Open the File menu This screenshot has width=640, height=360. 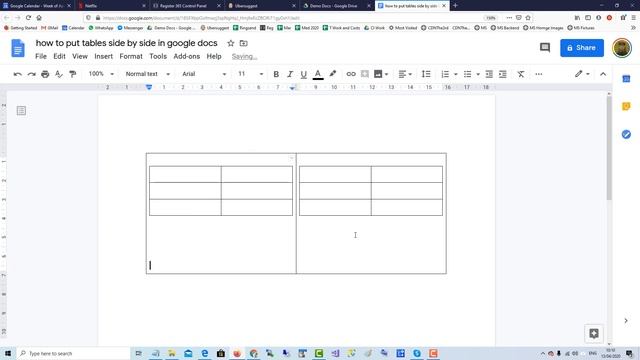pos(41,56)
